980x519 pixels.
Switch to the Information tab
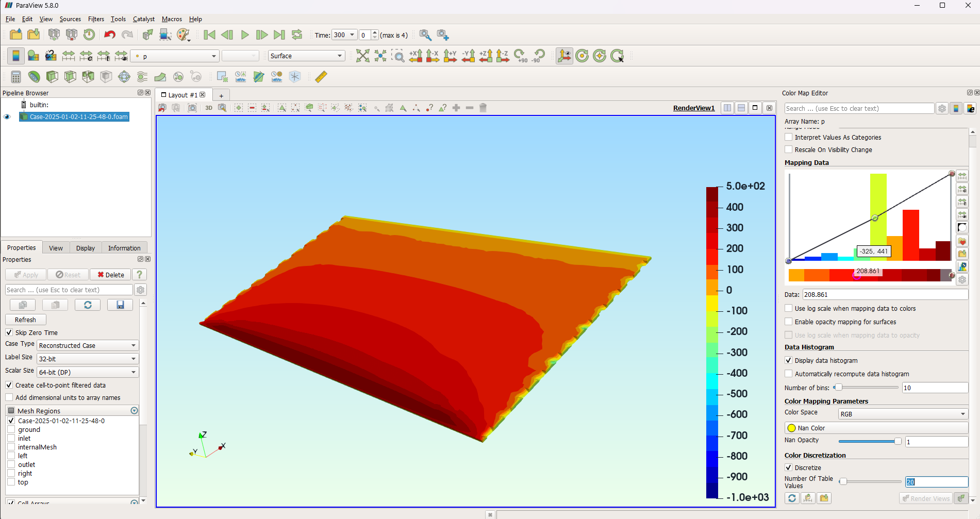point(124,248)
